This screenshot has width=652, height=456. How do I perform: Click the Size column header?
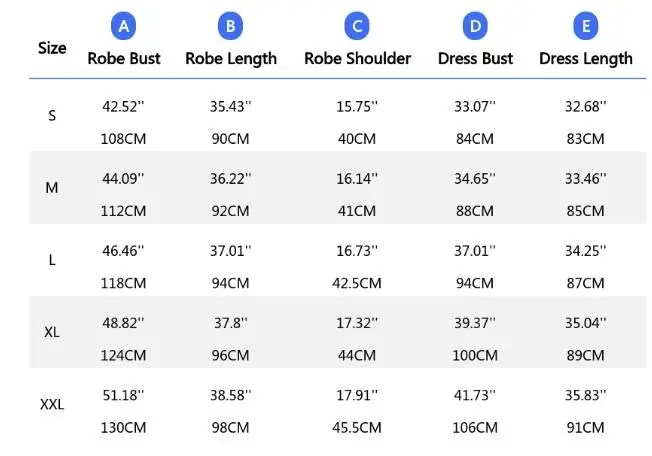pyautogui.click(x=52, y=47)
